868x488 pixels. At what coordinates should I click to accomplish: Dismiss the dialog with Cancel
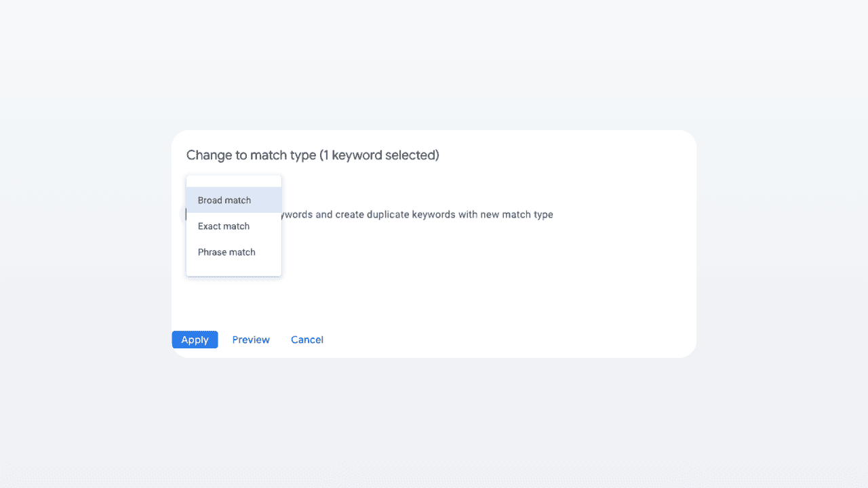(x=307, y=340)
